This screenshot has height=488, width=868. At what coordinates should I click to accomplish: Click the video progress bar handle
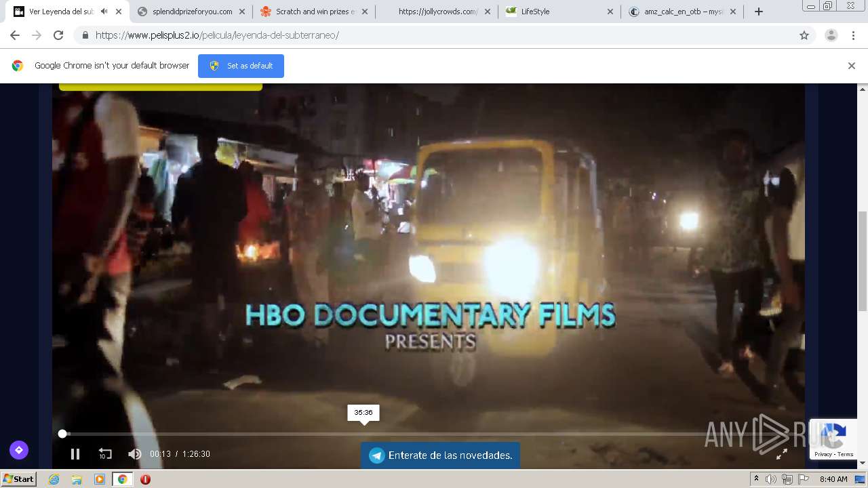click(62, 434)
